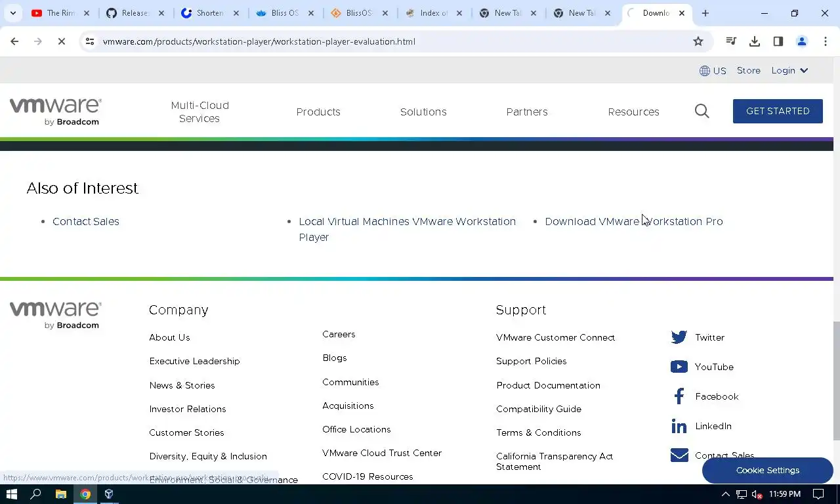Stop loading the page
Image resolution: width=840 pixels, height=504 pixels.
[61, 41]
